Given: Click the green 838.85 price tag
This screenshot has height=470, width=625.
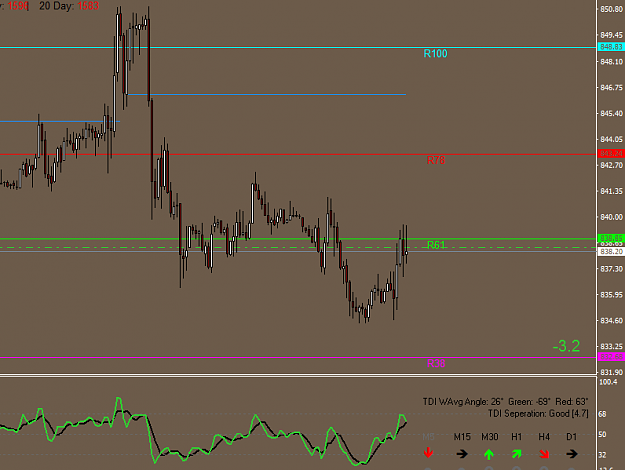Looking at the screenshot, I should 611,238.
